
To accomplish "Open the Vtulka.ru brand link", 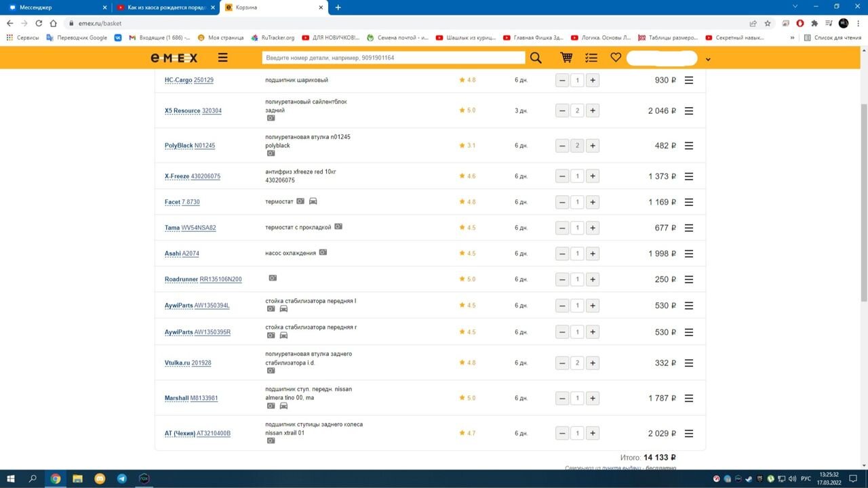I will 177,363.
